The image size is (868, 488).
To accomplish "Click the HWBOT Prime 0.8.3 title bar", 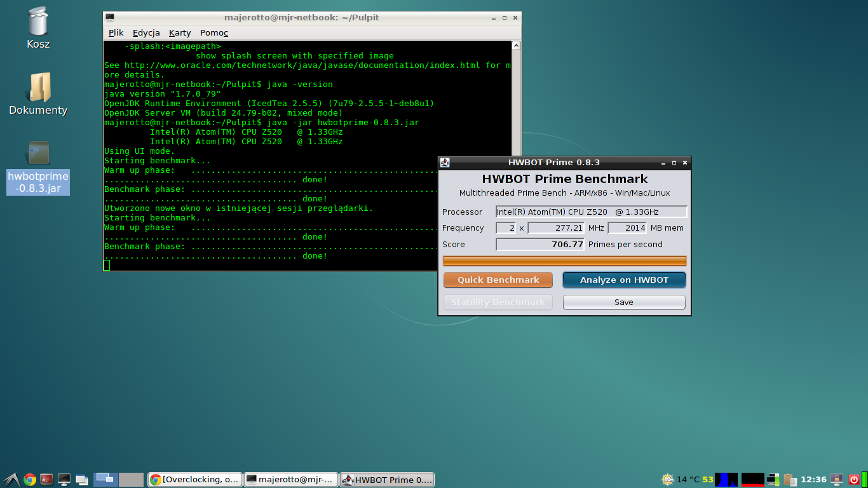I will click(553, 163).
